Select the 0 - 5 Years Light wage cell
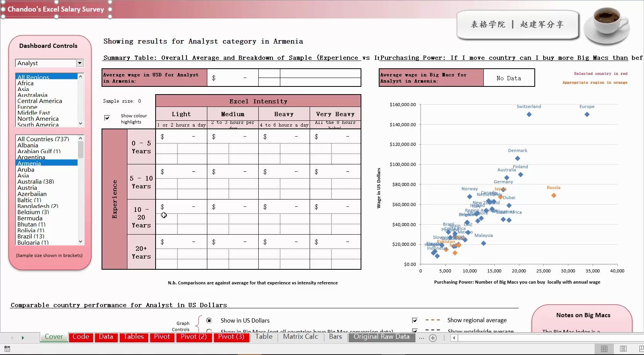Screen dimensions: 644x355 pos(181,137)
